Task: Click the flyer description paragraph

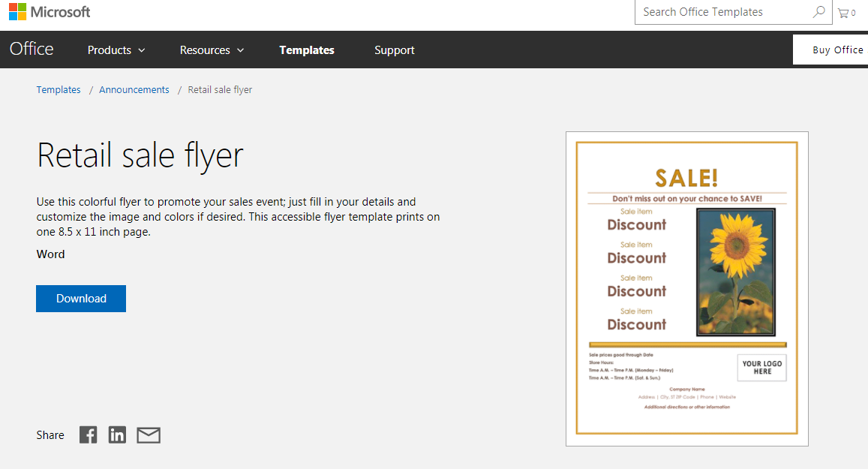Action: coord(238,217)
